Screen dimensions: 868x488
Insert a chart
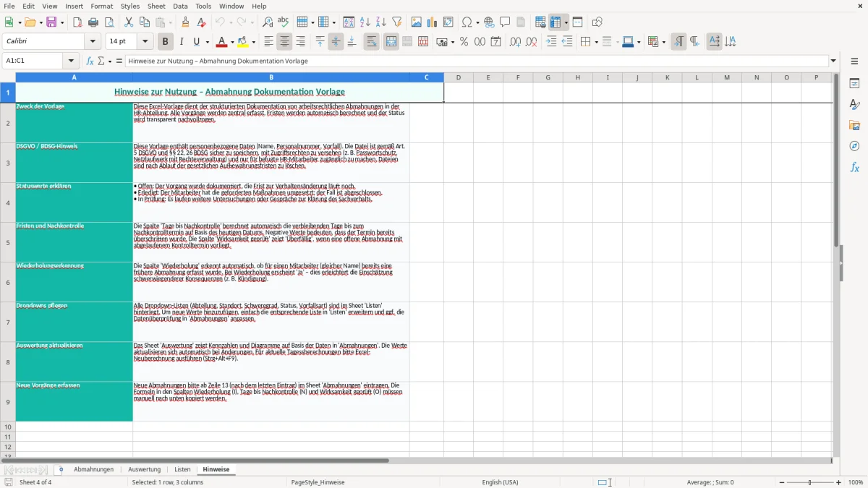[433, 22]
